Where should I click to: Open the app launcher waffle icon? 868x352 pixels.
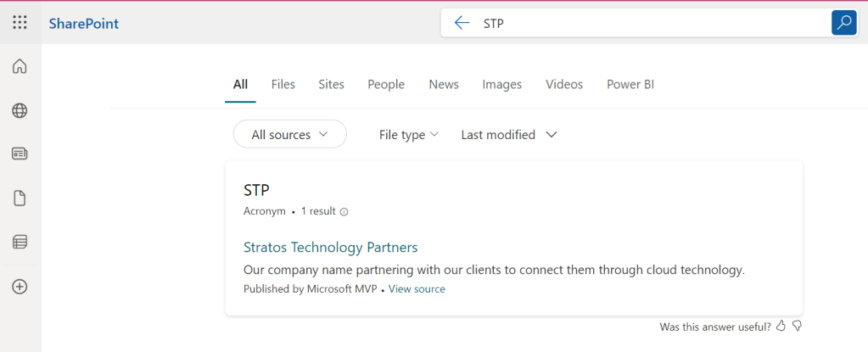click(x=20, y=22)
